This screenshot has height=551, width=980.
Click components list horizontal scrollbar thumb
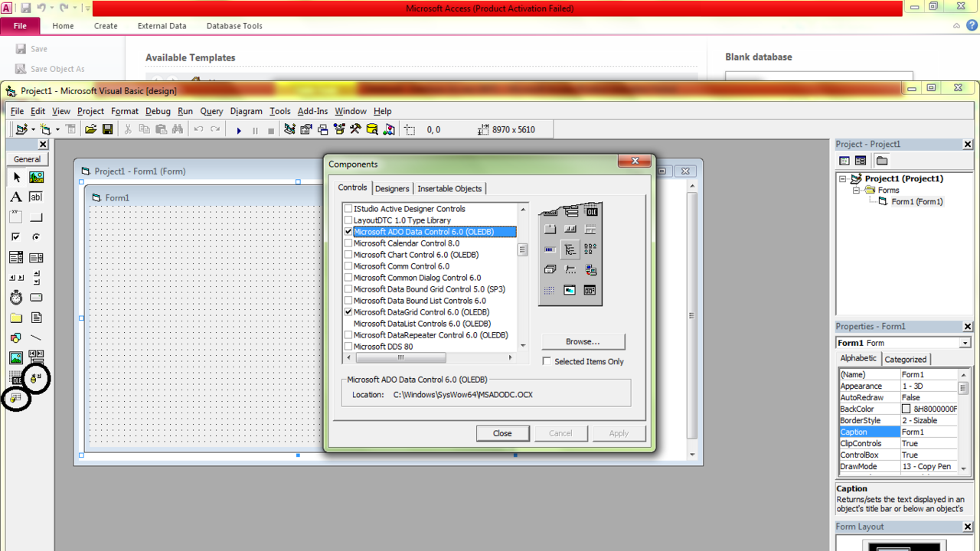point(400,357)
